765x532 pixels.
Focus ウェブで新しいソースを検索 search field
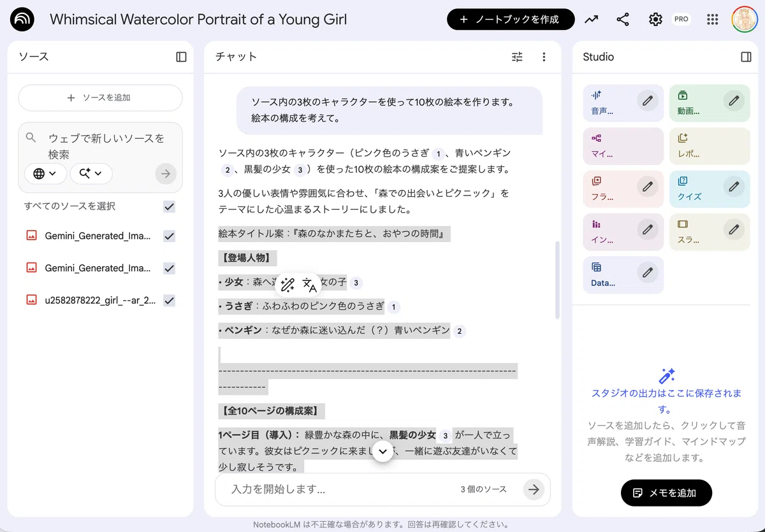[107, 147]
